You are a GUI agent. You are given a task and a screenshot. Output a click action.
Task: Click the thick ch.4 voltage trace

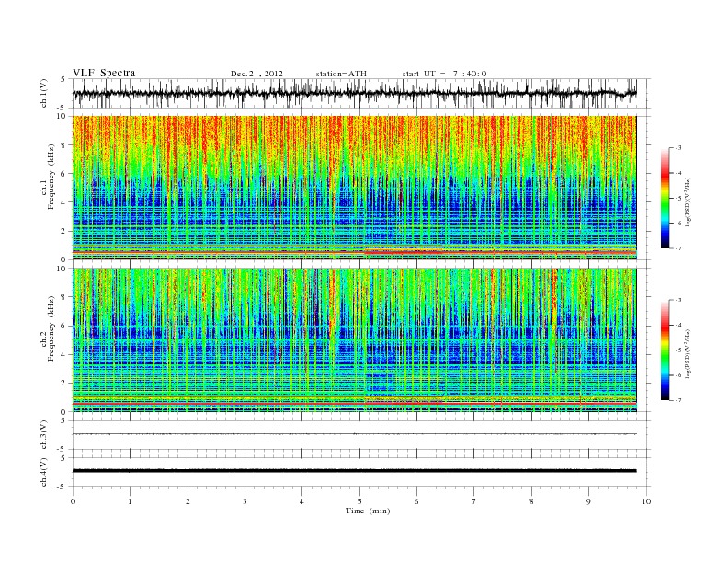pos(354,471)
